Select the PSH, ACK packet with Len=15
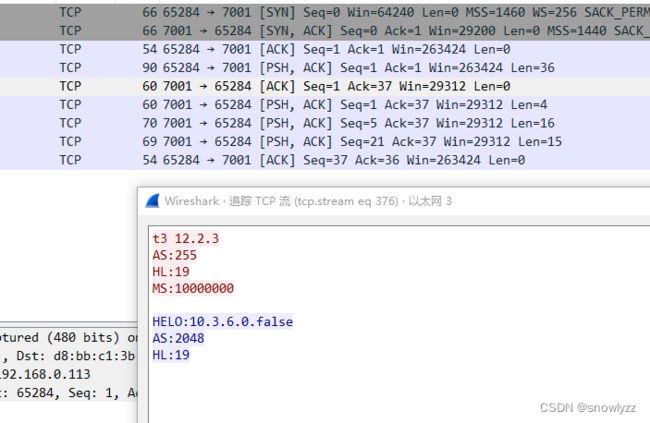This screenshot has width=650, height=423. click(325, 141)
